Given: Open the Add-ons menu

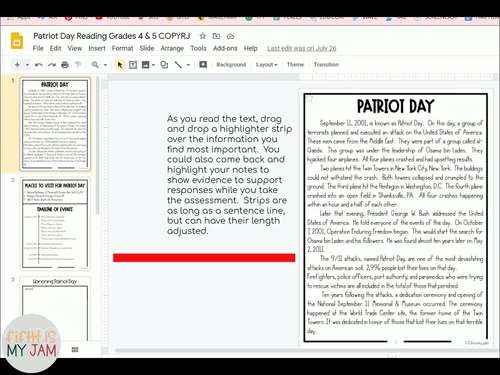Looking at the screenshot, I should pyautogui.click(x=225, y=48).
